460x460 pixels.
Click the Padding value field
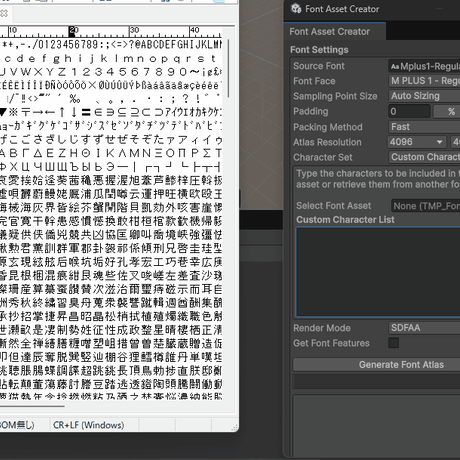point(409,111)
